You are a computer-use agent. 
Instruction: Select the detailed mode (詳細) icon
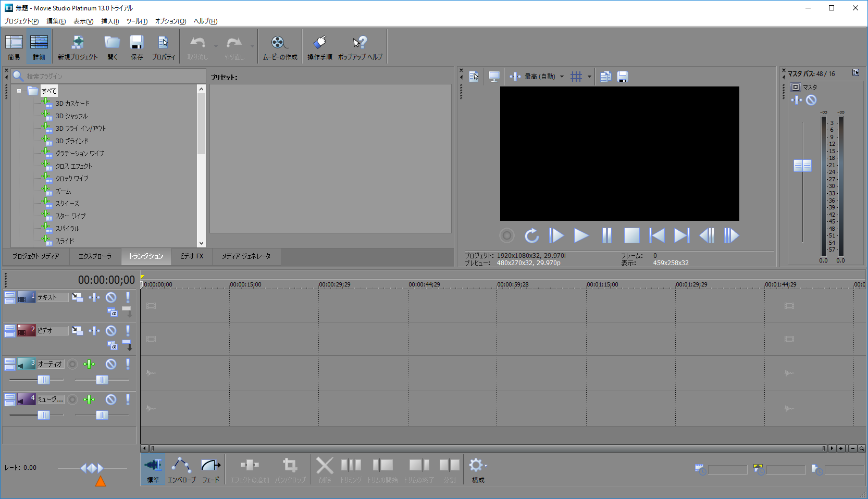click(x=39, y=47)
